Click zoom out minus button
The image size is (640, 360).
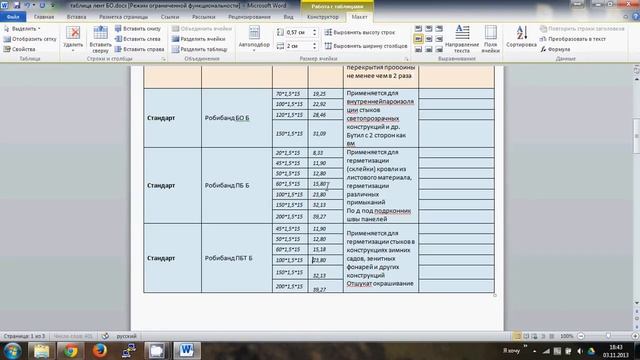pyautogui.click(x=581, y=336)
